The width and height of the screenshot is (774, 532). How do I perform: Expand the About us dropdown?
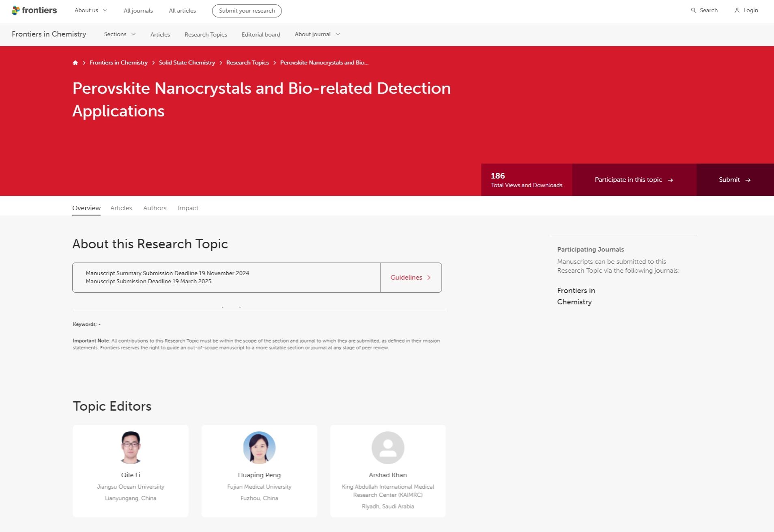[x=91, y=11]
